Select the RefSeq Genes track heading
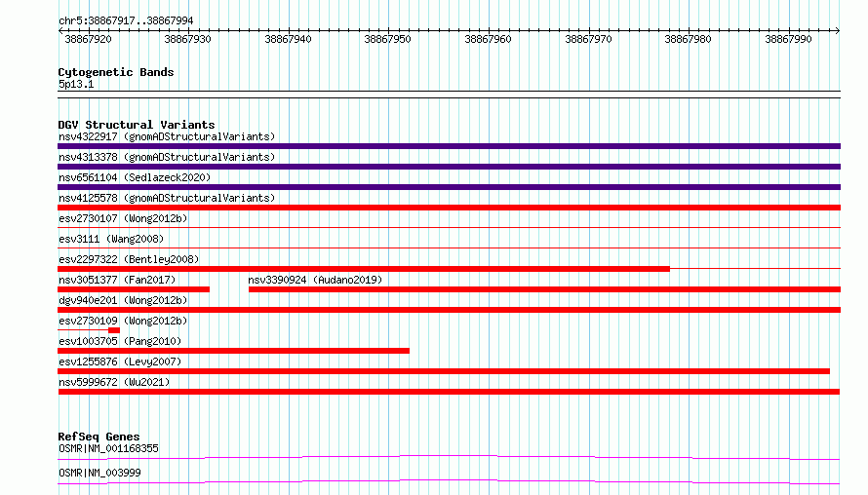The height and width of the screenshot is (495, 868). (99, 437)
